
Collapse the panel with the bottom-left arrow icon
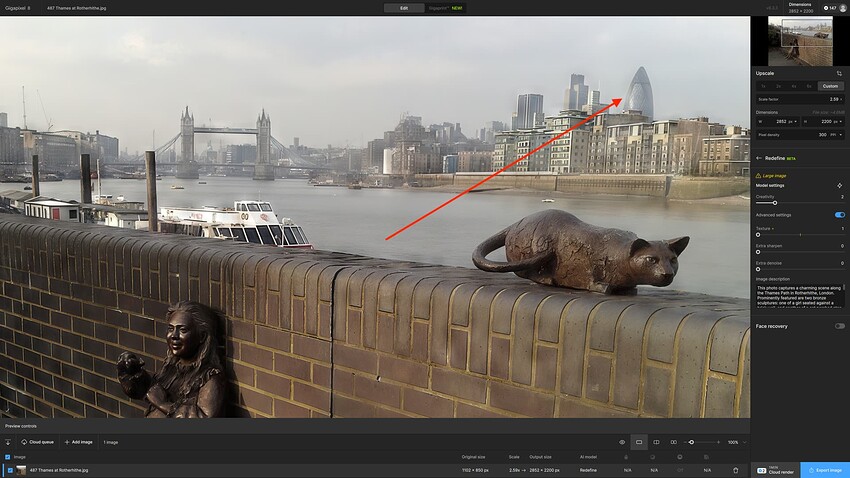point(8,441)
